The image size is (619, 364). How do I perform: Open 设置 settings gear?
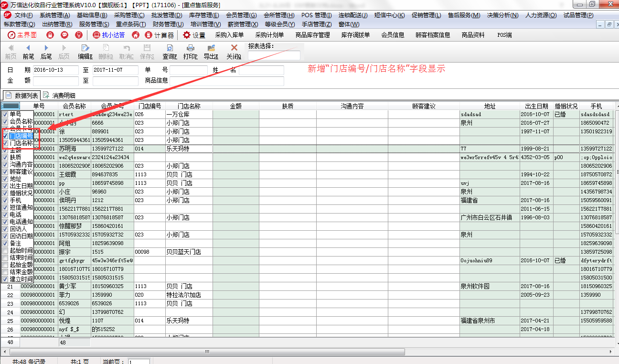tap(194, 35)
